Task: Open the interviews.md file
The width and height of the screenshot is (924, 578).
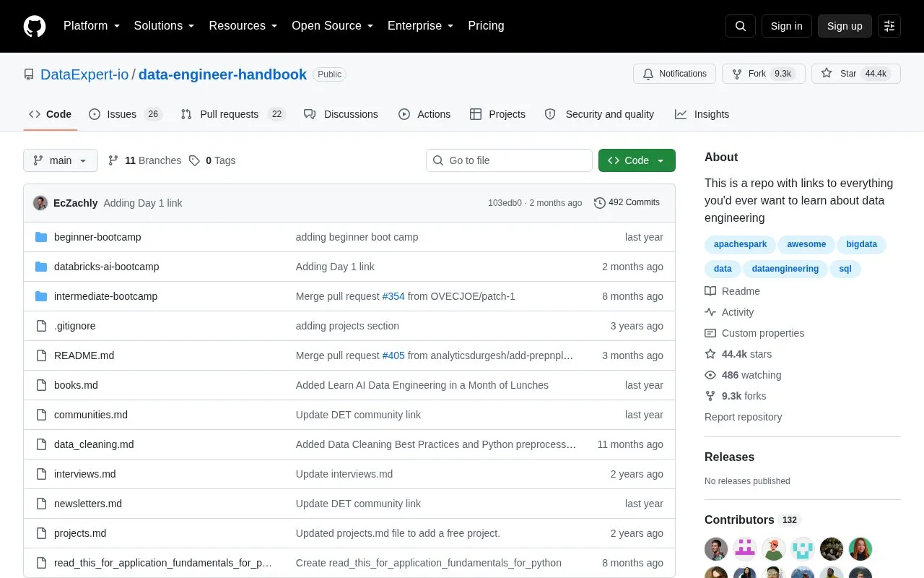Action: pyautogui.click(x=85, y=474)
